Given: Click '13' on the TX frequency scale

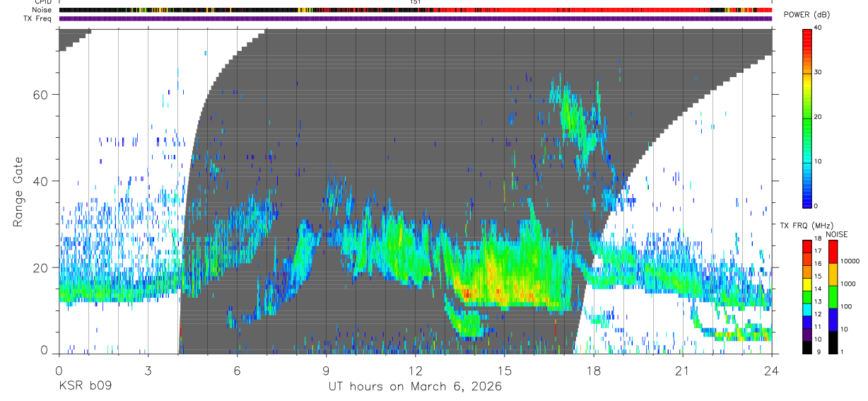Looking at the screenshot, I should (818, 302).
